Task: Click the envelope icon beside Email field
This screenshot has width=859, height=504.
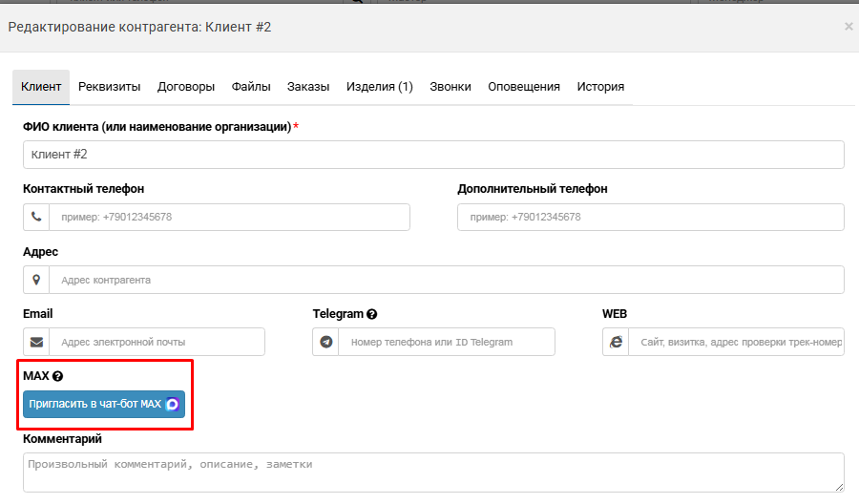Action: pos(36,342)
